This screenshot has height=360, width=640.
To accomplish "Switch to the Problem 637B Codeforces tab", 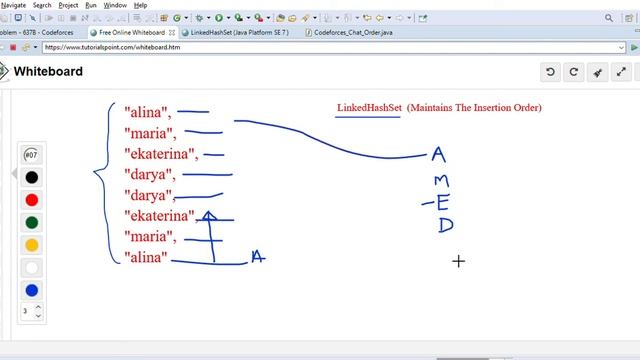I will (x=37, y=32).
